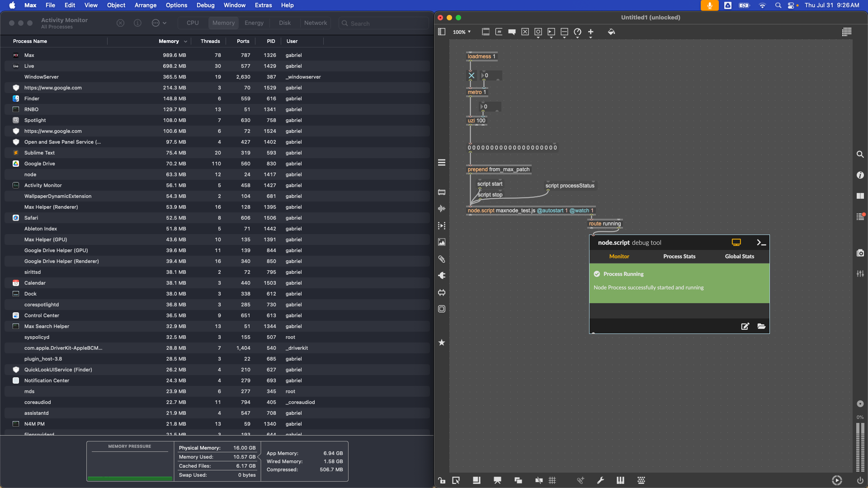
Task: Click the node.script monitor display icon
Action: (736, 243)
